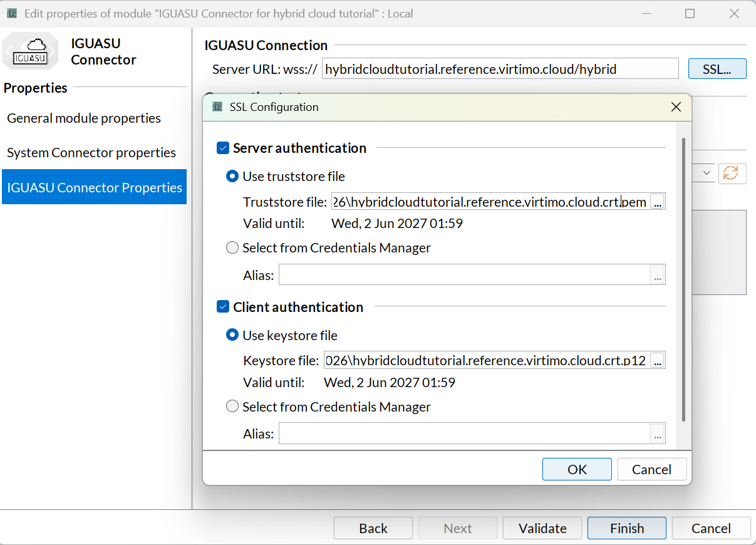Toggle the Server authentication checkbox

[x=223, y=148]
